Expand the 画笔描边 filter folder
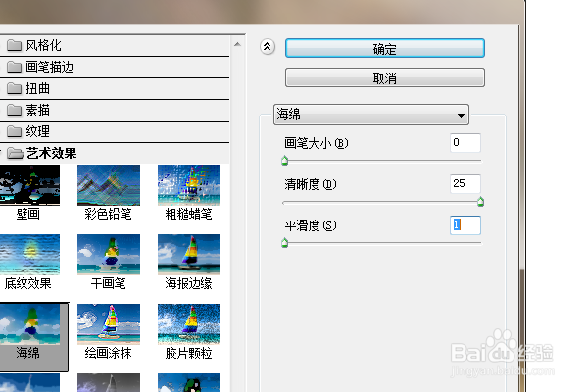Viewport: 588px width, 392px height. click(115, 68)
